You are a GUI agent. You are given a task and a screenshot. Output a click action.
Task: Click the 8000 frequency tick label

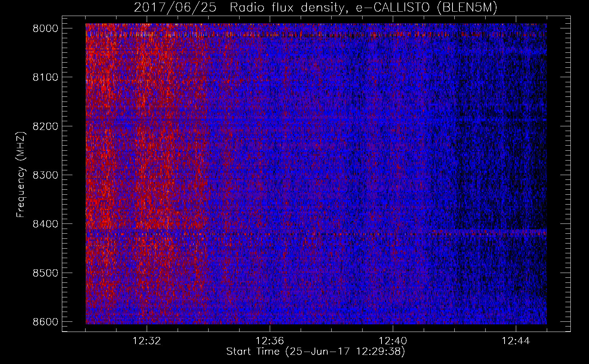(x=46, y=28)
